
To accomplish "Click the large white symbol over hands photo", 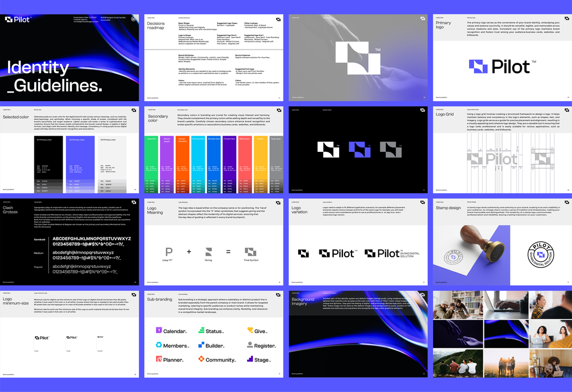I will click(x=358, y=58).
